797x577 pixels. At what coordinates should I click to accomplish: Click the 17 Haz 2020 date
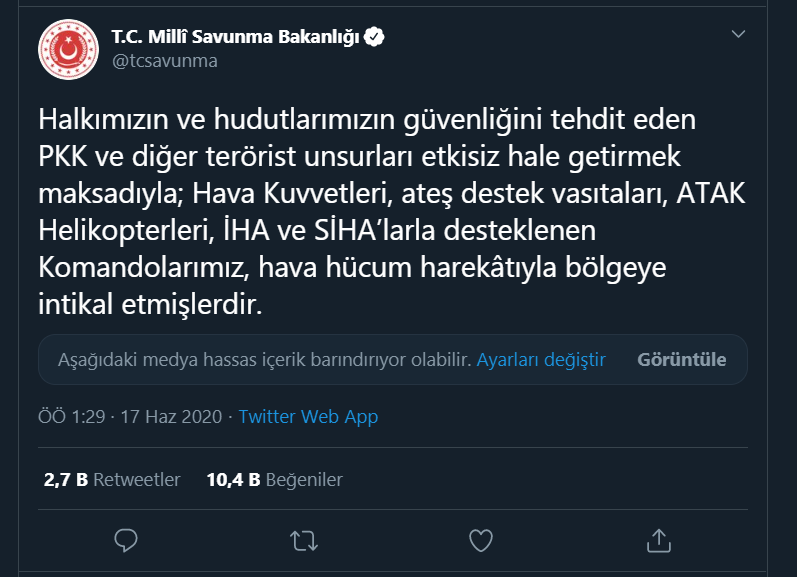pos(171,416)
